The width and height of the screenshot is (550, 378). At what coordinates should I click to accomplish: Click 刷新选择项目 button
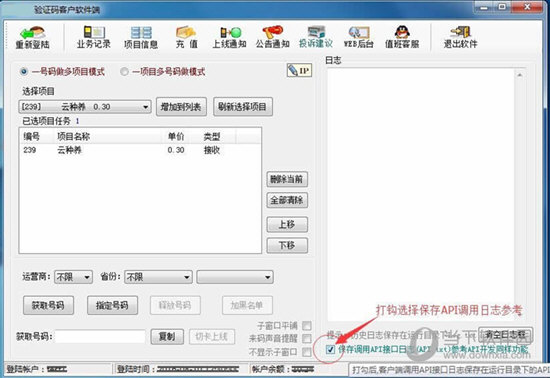coord(243,107)
